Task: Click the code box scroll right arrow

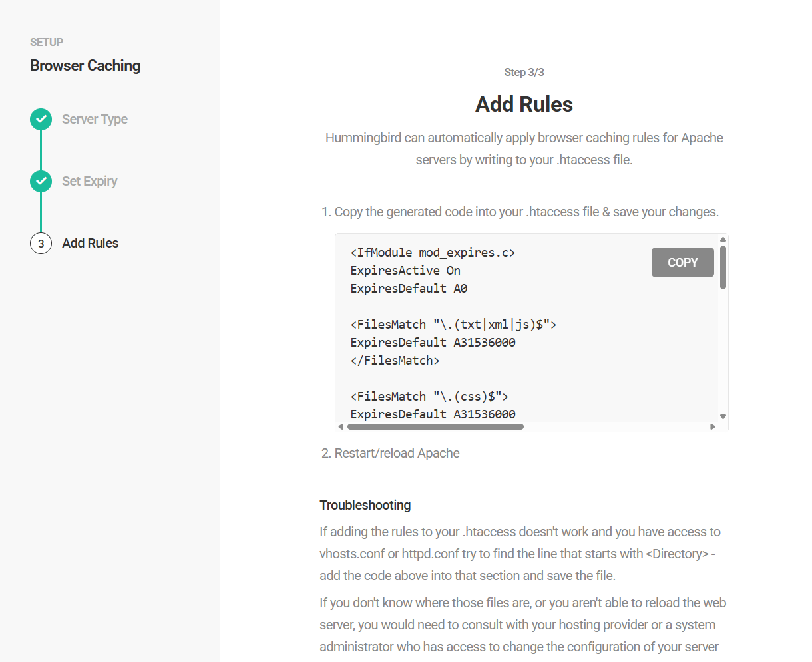Action: pos(713,427)
